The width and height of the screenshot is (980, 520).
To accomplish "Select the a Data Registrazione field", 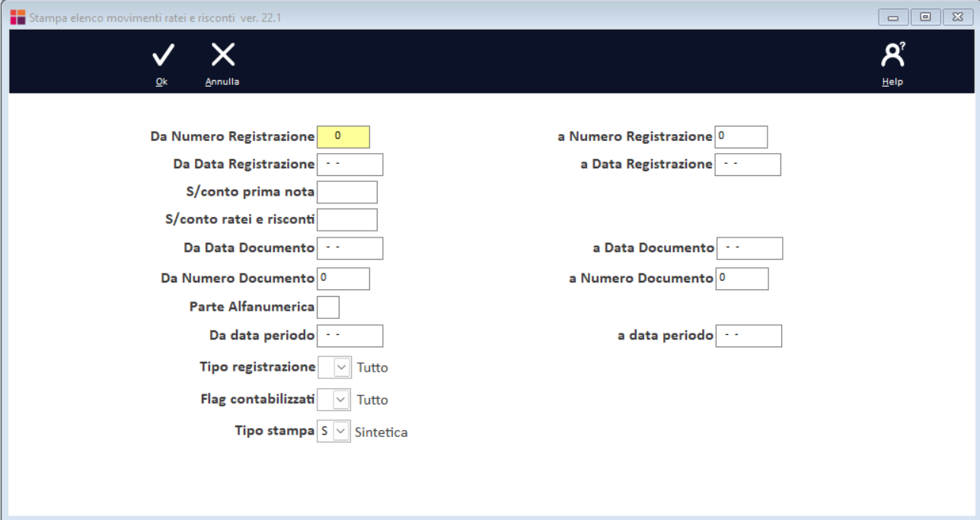I will coord(749,164).
